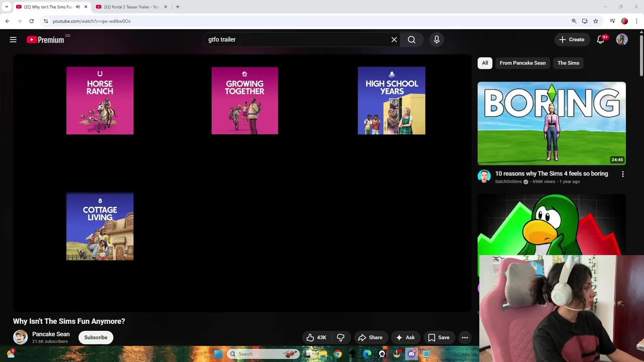The image size is (644, 362).
Task: Open Microsoft Edge from the taskbar
Action: 367,354
